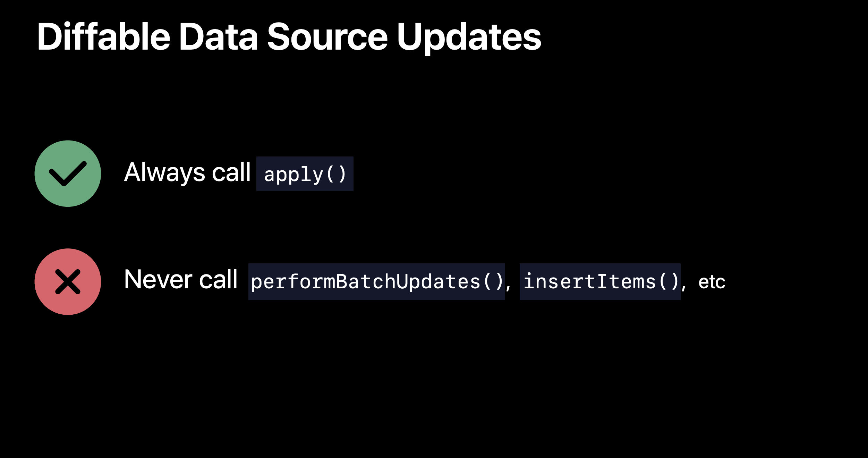Click the word 'Updates' in the title
This screenshot has width=868, height=458.
click(469, 37)
